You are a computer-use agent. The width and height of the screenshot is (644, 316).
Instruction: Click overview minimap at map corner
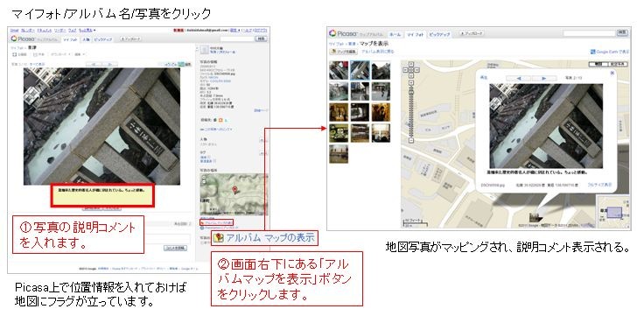click(612, 211)
